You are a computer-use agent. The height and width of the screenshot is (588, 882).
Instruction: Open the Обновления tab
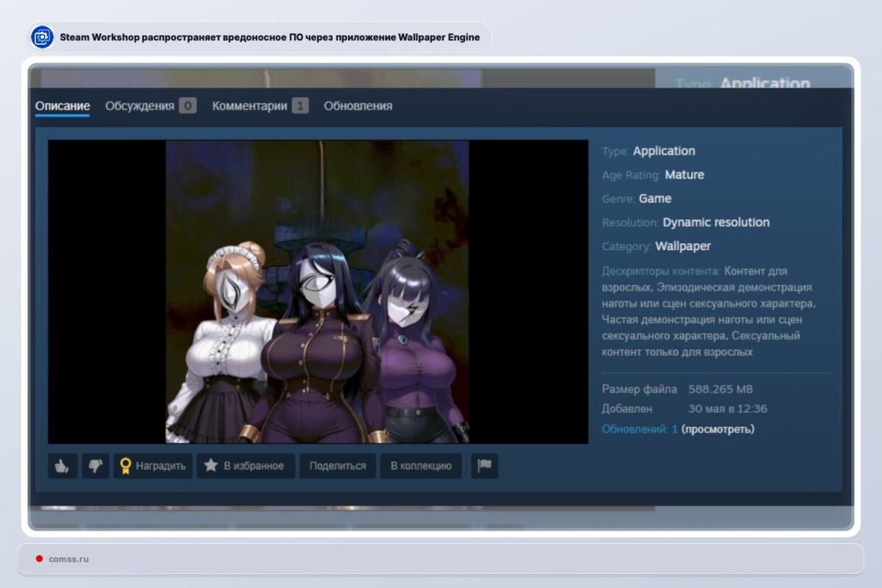[358, 106]
